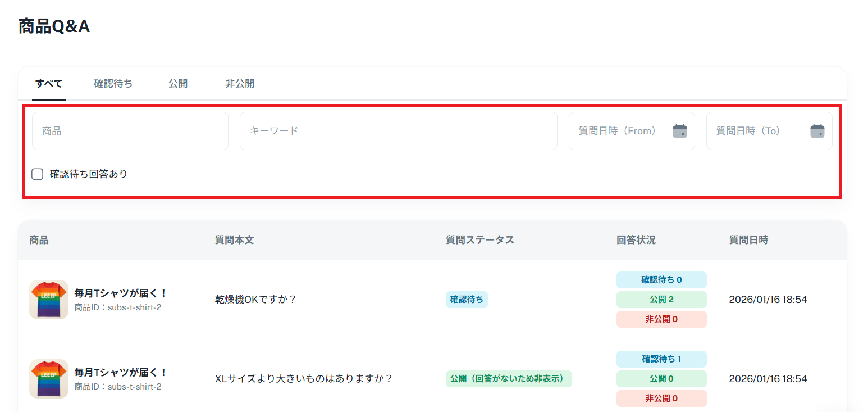Toggle the 確認待ち回答あり checkbox

38,174
